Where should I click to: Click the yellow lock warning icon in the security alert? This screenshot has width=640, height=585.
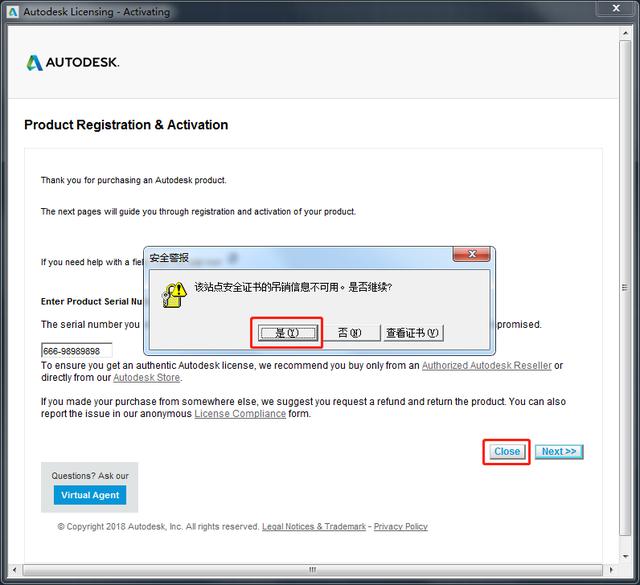(x=175, y=292)
